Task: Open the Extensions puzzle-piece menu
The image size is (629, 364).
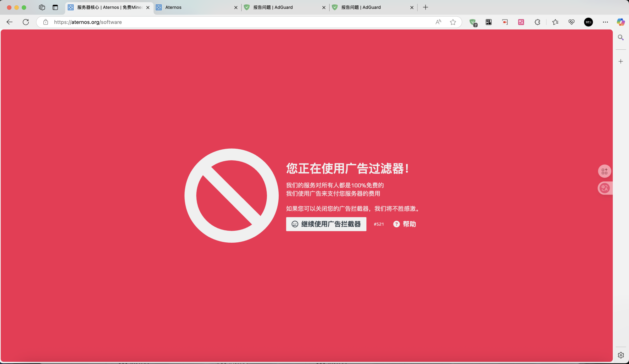Action: (x=537, y=22)
